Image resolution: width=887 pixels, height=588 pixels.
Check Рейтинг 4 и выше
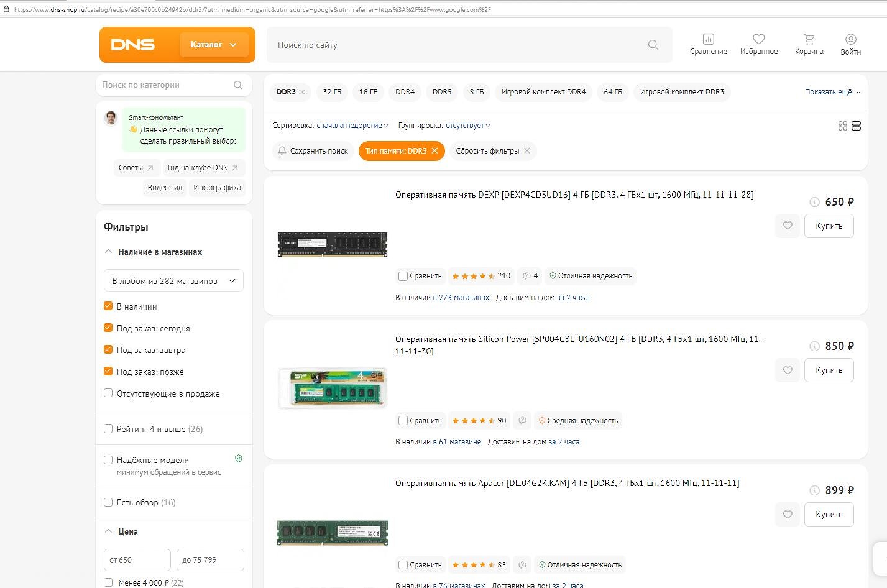[x=108, y=429]
